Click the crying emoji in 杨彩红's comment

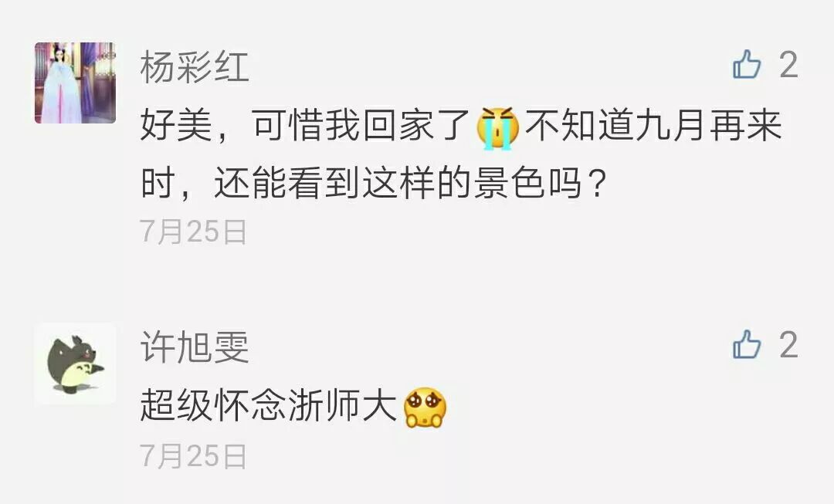(497, 127)
